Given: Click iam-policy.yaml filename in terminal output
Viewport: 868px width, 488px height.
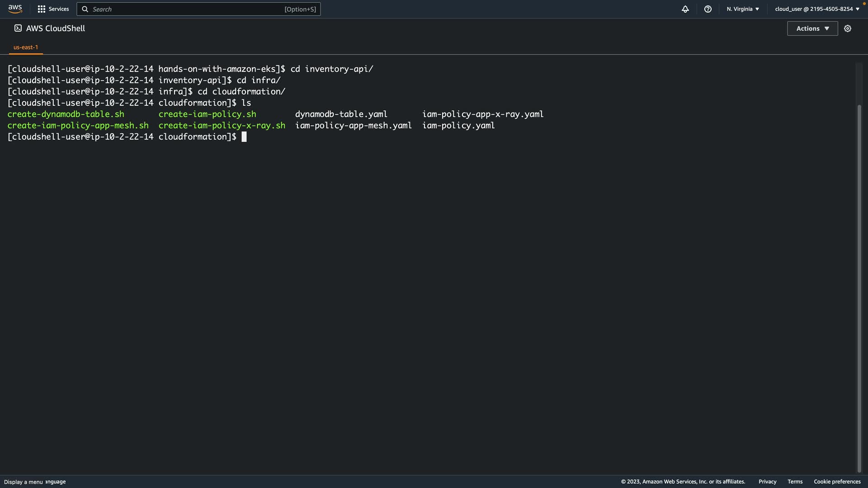Looking at the screenshot, I should 458,126.
